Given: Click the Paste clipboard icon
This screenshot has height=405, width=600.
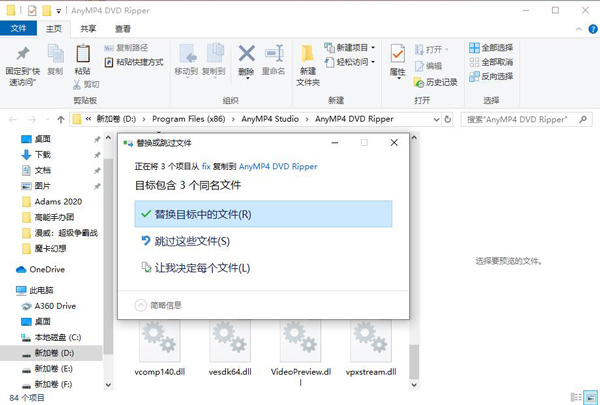Looking at the screenshot, I should tap(83, 54).
